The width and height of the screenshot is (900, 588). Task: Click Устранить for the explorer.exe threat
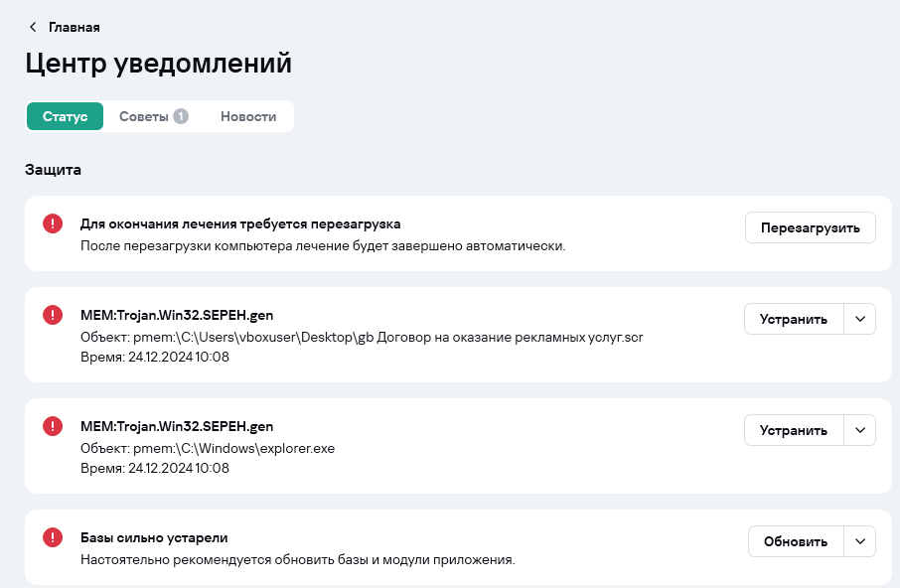point(793,430)
